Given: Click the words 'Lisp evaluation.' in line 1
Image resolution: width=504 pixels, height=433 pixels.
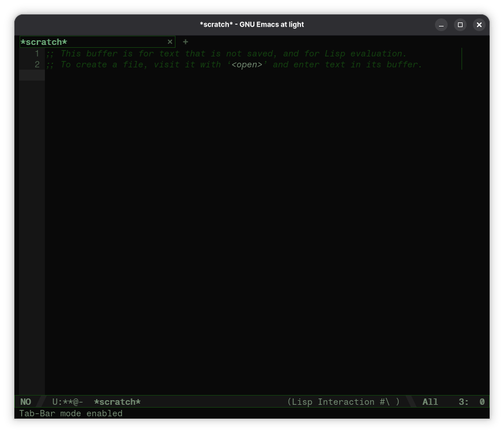Looking at the screenshot, I should coord(365,54).
